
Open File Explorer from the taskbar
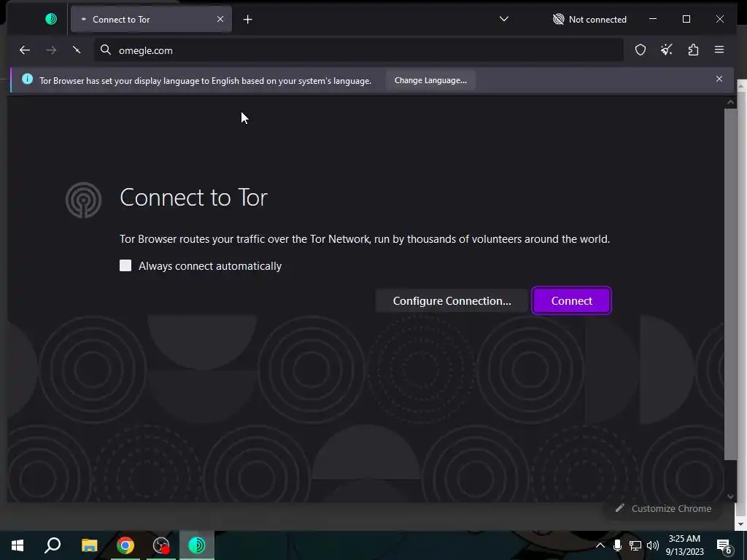[89, 545]
